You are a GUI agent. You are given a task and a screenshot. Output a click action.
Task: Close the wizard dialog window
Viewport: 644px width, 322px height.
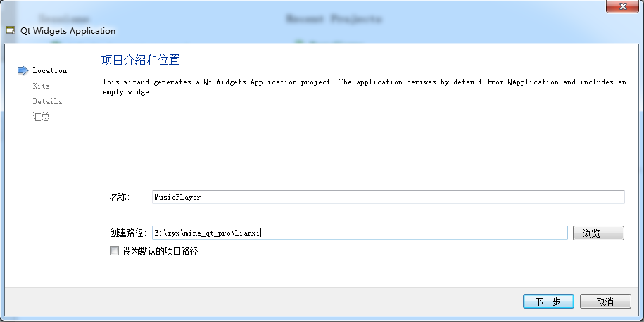point(623,6)
